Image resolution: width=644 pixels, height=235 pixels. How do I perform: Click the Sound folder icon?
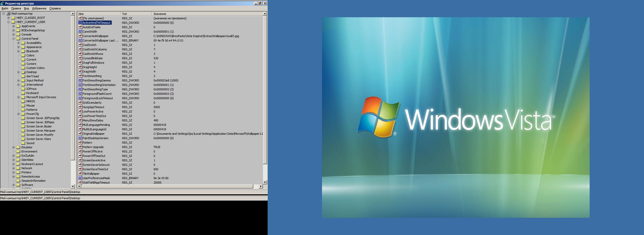pos(23,143)
